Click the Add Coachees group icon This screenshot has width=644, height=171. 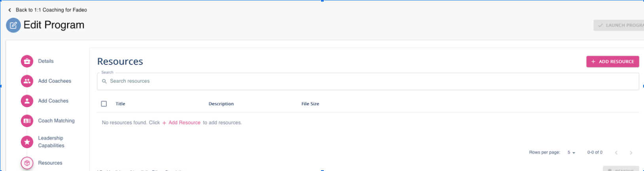[x=27, y=81]
